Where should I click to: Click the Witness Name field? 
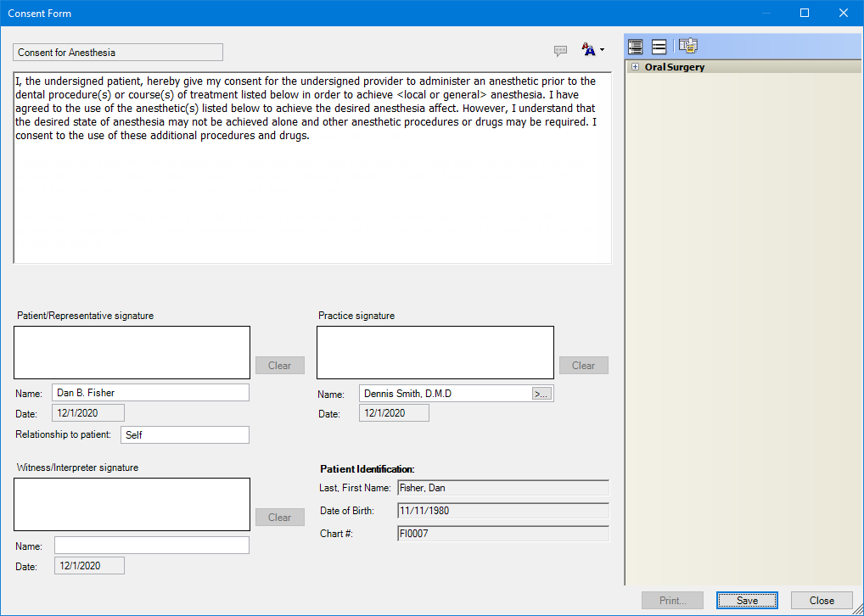[150, 545]
